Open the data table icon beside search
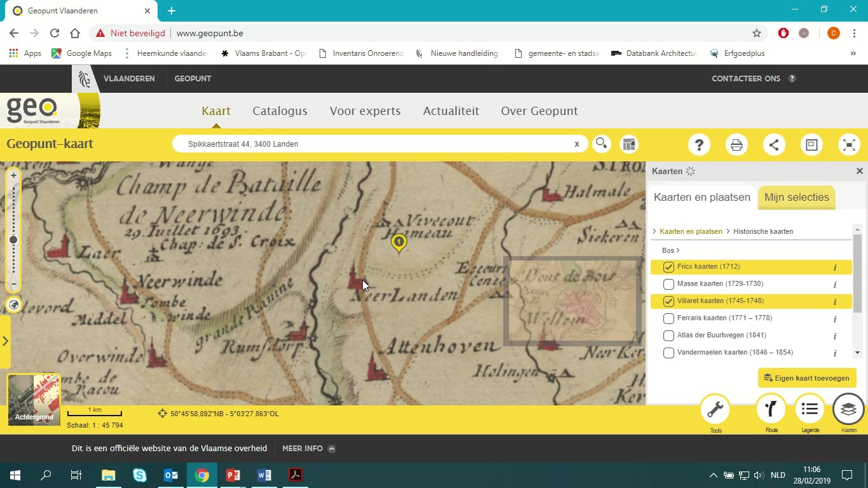This screenshot has width=868, height=488. click(629, 144)
